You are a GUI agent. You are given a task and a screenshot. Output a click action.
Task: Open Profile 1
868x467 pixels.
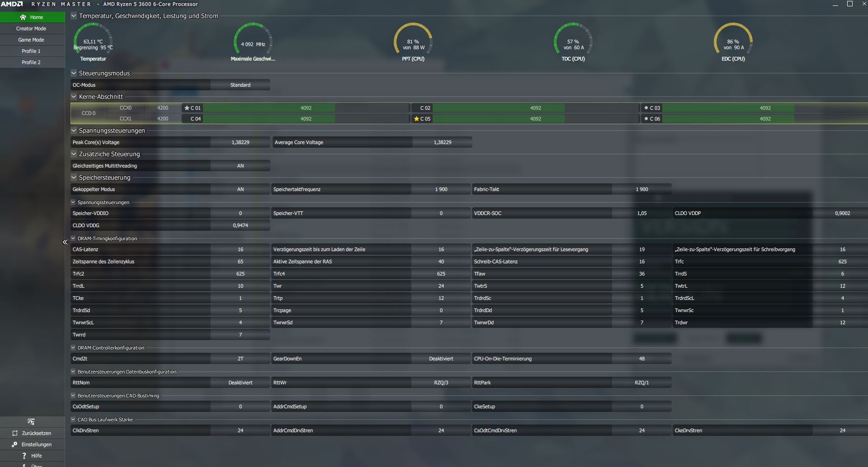pyautogui.click(x=32, y=51)
